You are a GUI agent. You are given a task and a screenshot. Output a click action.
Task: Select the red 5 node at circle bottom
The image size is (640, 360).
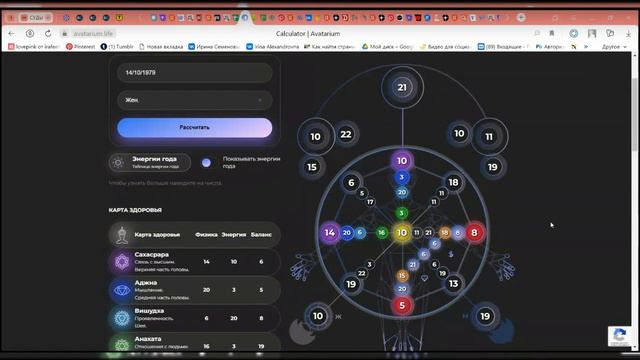click(x=402, y=305)
